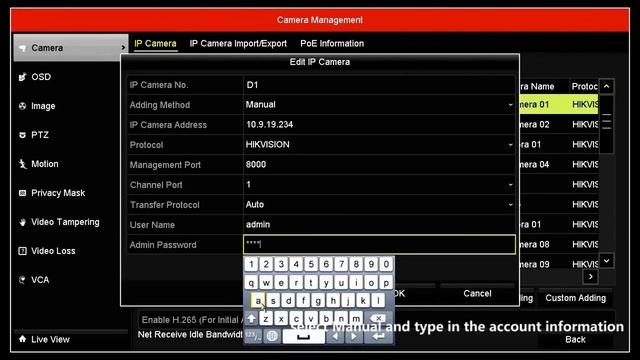
Task: Tap the shift arrow key
Action: click(x=251, y=318)
